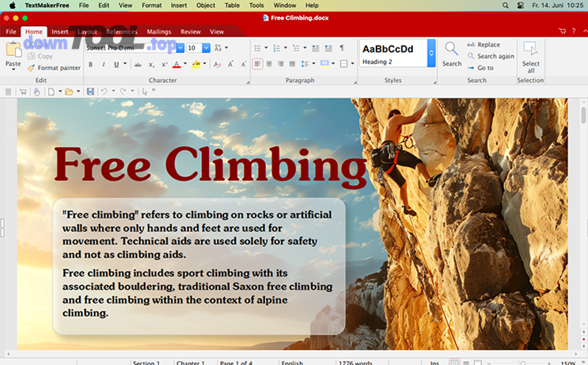Toggle underline formatting
Viewport: 588px width, 365px height.
click(x=116, y=65)
